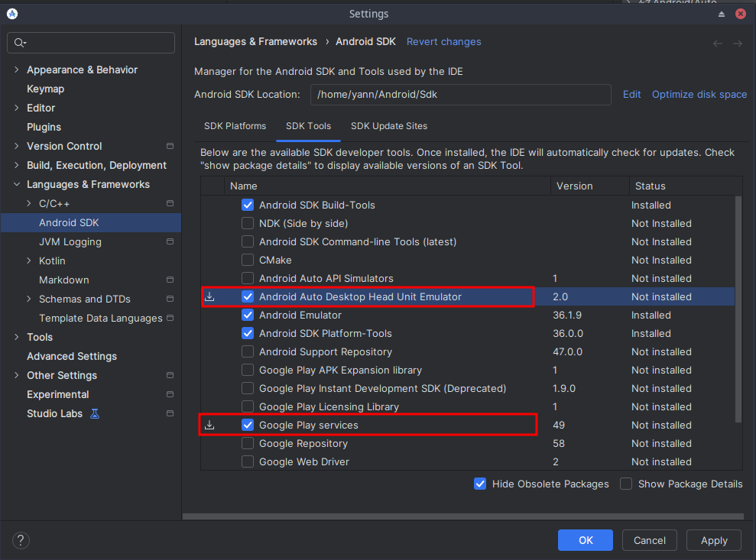Viewport: 756px width, 560px height.
Task: Click the Android SDK Location path field
Action: coord(460,95)
